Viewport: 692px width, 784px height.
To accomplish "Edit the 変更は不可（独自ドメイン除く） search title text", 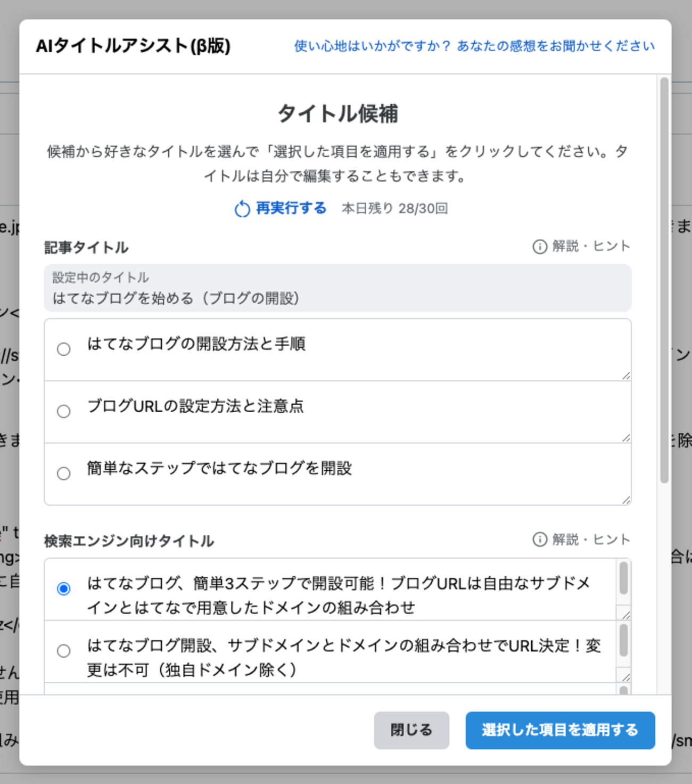I will pos(348,652).
